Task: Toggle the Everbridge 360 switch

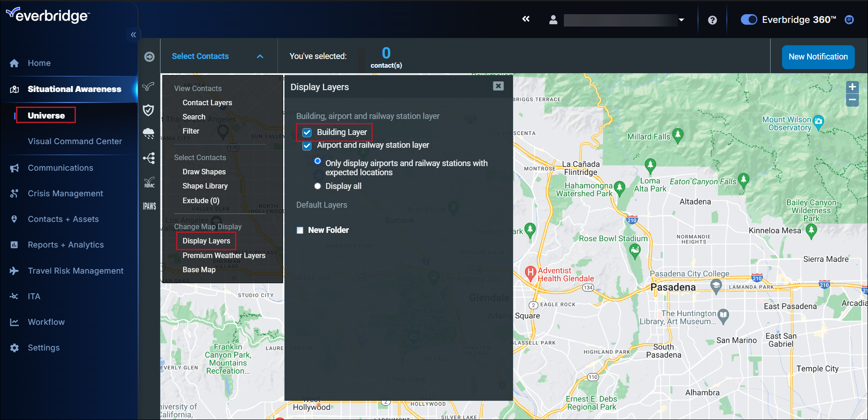Action: [x=749, y=20]
